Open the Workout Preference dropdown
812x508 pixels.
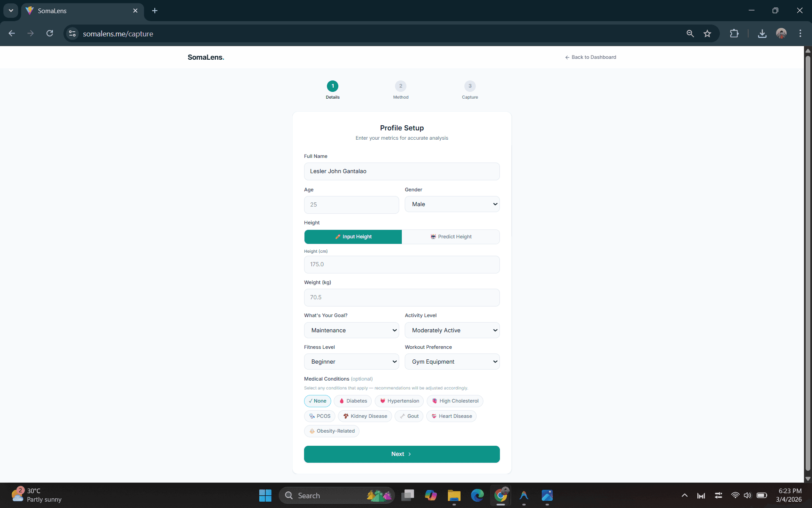pos(452,362)
